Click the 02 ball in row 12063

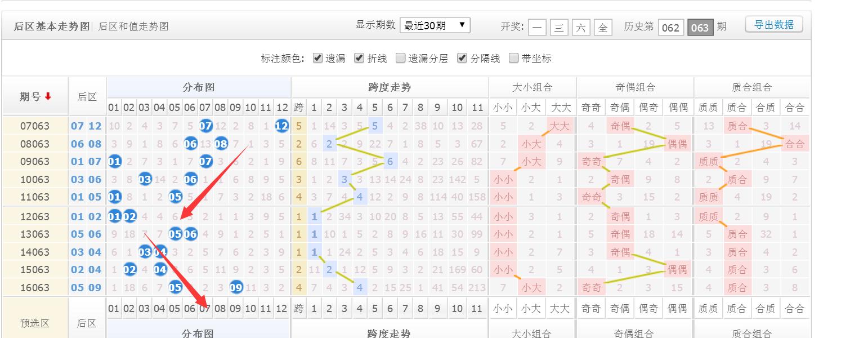pyautogui.click(x=129, y=216)
